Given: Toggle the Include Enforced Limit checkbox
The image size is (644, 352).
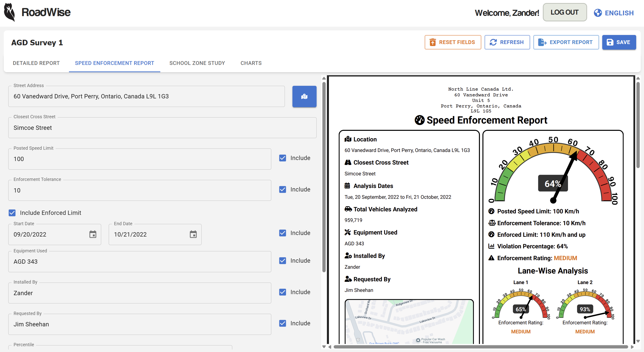Looking at the screenshot, I should click(x=12, y=213).
